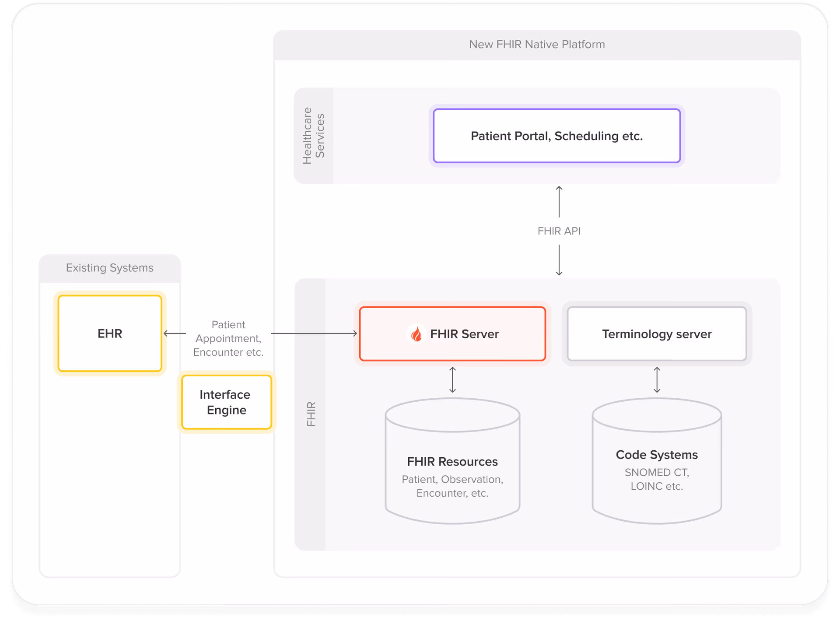This screenshot has height=635, width=840.
Task: Click the flame icon in FHIR Server
Action: (416, 334)
